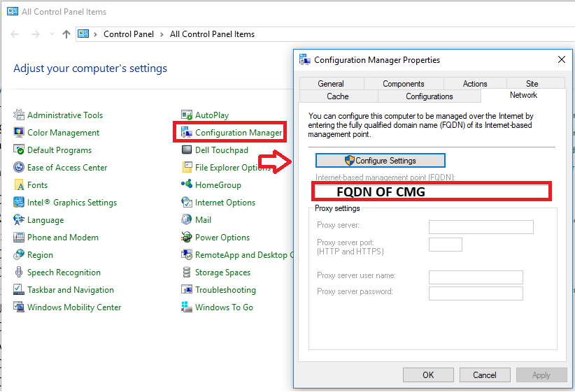This screenshot has width=575, height=392.
Task: Open the AutoPlay icon
Action: [187, 115]
